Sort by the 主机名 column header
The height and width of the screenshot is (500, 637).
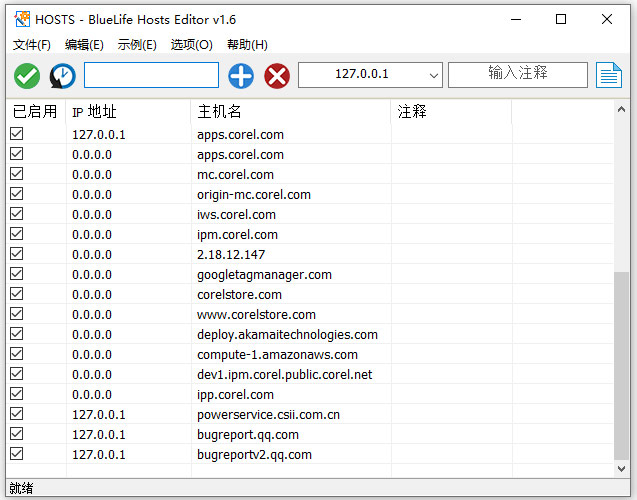pos(291,112)
